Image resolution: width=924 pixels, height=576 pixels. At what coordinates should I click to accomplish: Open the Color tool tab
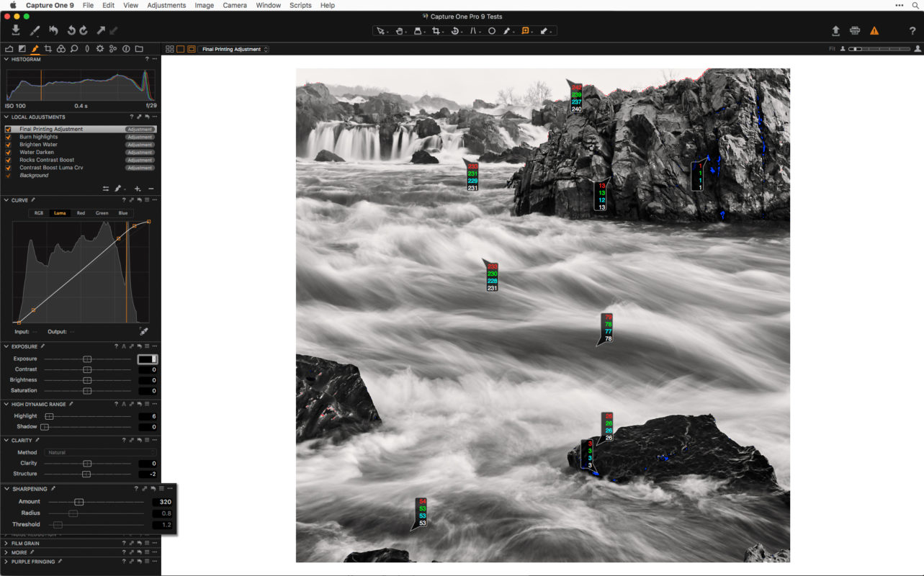point(60,48)
